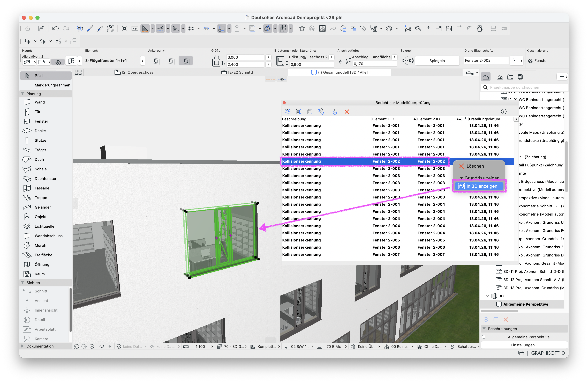Switch to the Gesamtmodell 3D / Alle tab

tap(339, 72)
